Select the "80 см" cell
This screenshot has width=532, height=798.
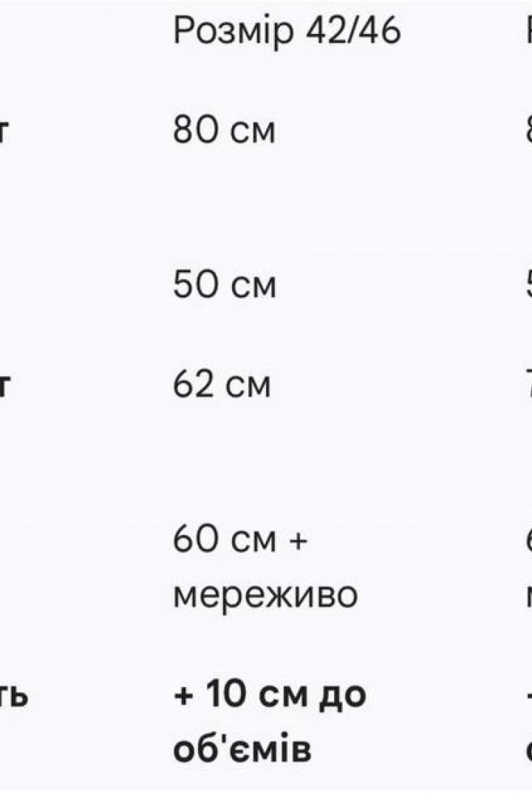[225, 131]
